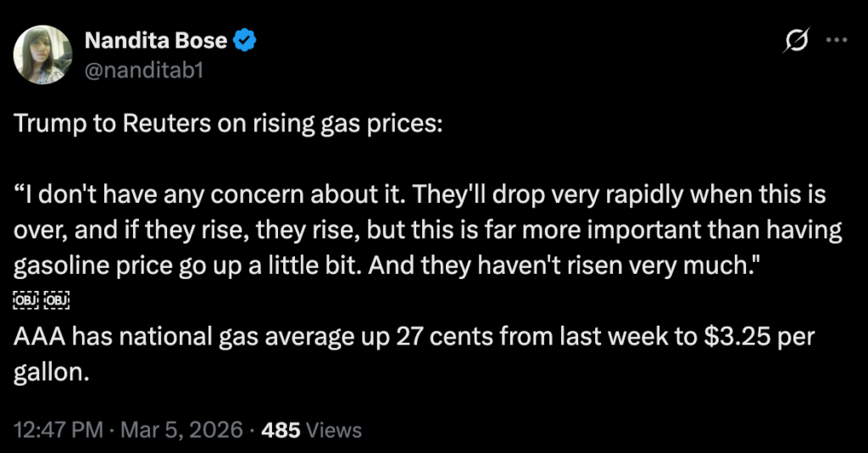Click the word 'gallon.' ending the post
Screen dimensions: 868x453
pos(52,372)
